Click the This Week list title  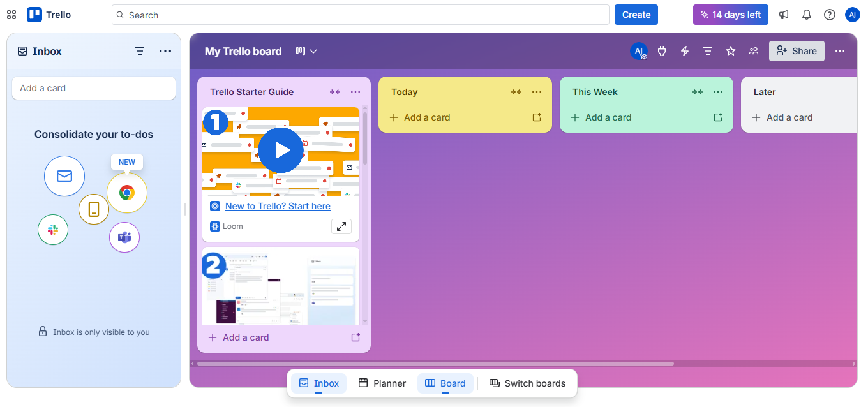click(595, 92)
